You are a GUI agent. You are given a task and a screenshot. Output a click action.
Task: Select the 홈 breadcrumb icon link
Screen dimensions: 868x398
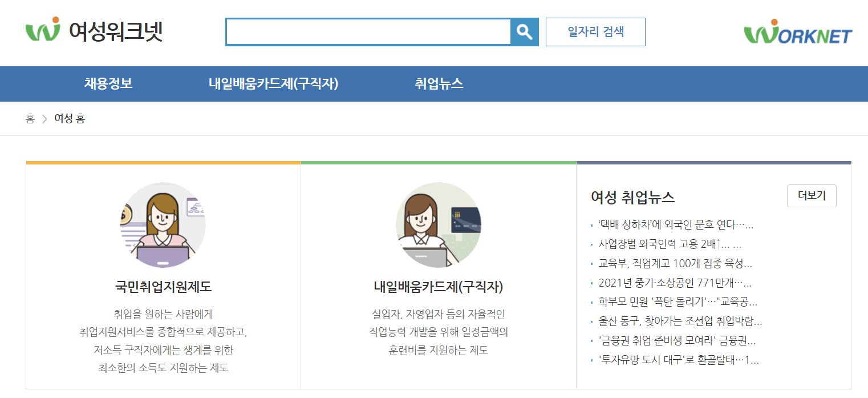pos(30,118)
